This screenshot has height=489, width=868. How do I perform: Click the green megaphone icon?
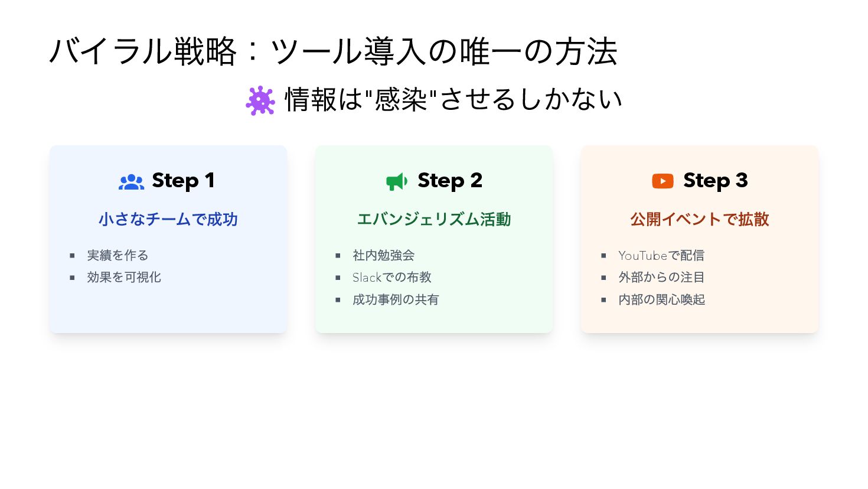(x=397, y=181)
